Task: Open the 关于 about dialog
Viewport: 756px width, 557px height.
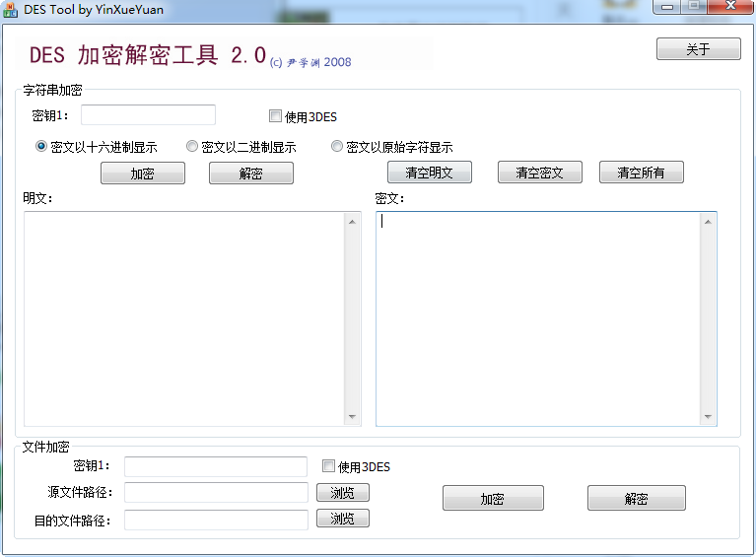Action: 698,49
